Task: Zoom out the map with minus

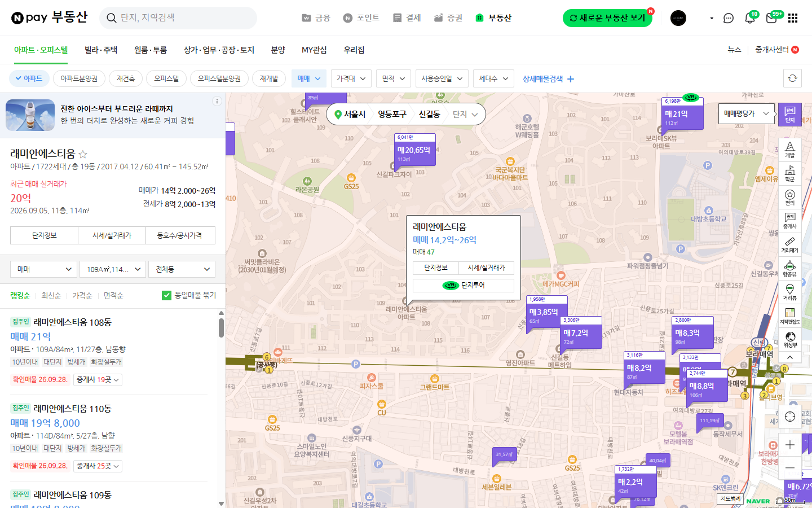Action: (790, 468)
